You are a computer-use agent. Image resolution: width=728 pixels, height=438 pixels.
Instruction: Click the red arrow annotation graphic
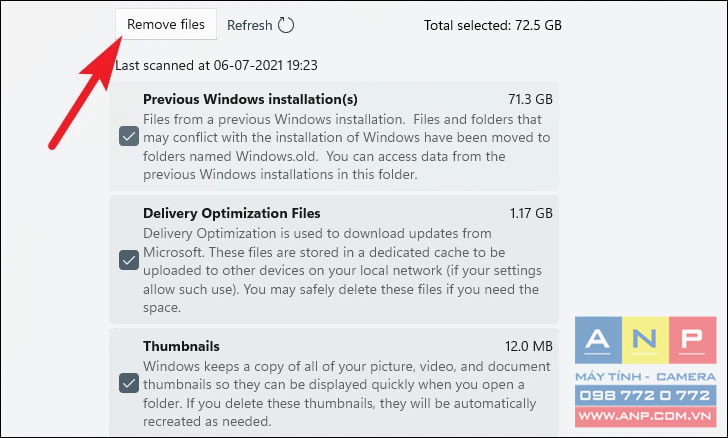click(85, 92)
